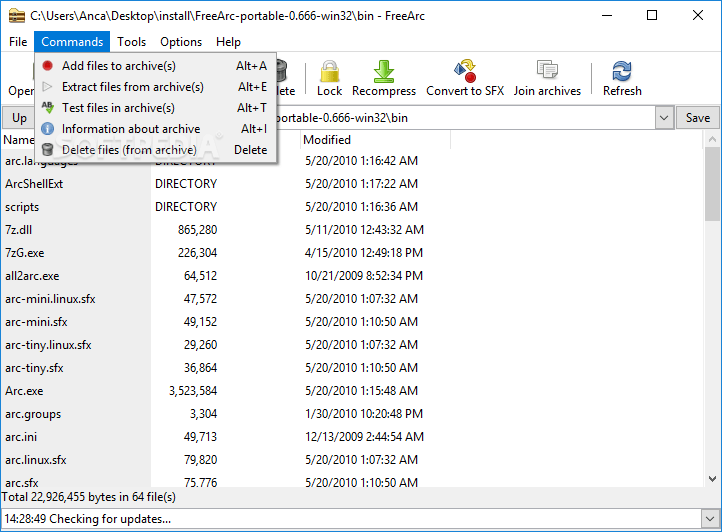Open the Tools menu

[131, 42]
